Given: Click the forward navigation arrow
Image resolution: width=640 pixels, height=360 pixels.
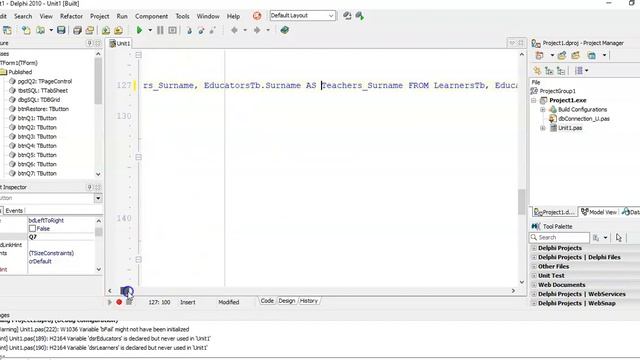Looking at the screenshot, I should pyautogui.click(x=257, y=30).
